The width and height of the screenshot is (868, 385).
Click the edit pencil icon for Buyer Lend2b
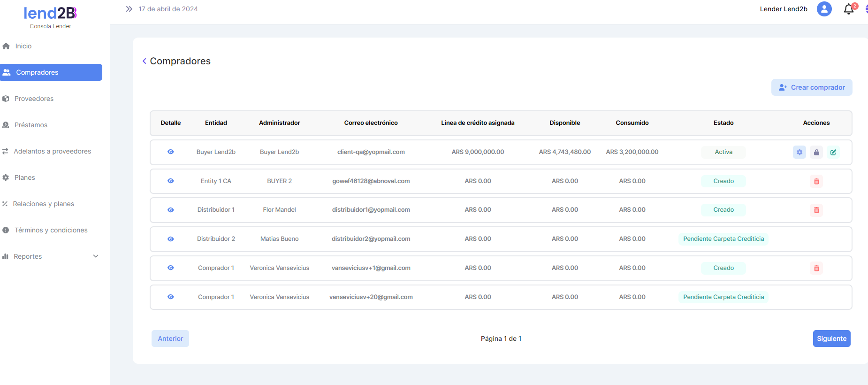[x=833, y=152]
